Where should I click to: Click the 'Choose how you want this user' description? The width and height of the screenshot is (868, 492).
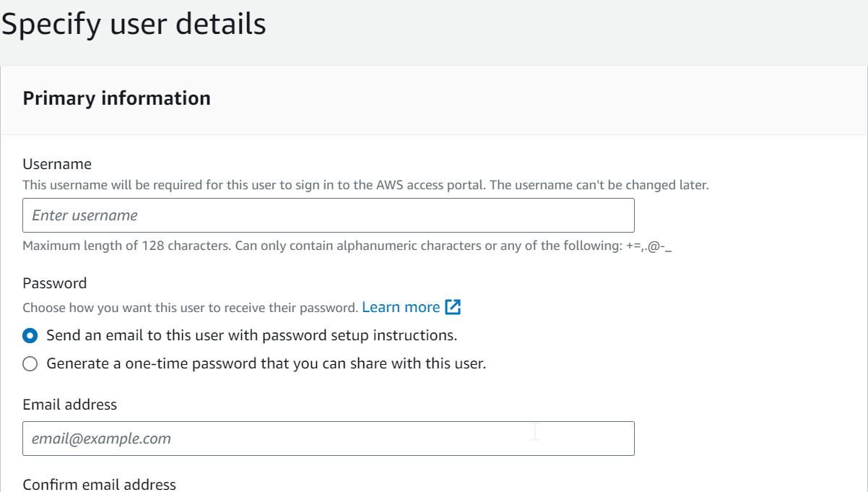tap(191, 308)
